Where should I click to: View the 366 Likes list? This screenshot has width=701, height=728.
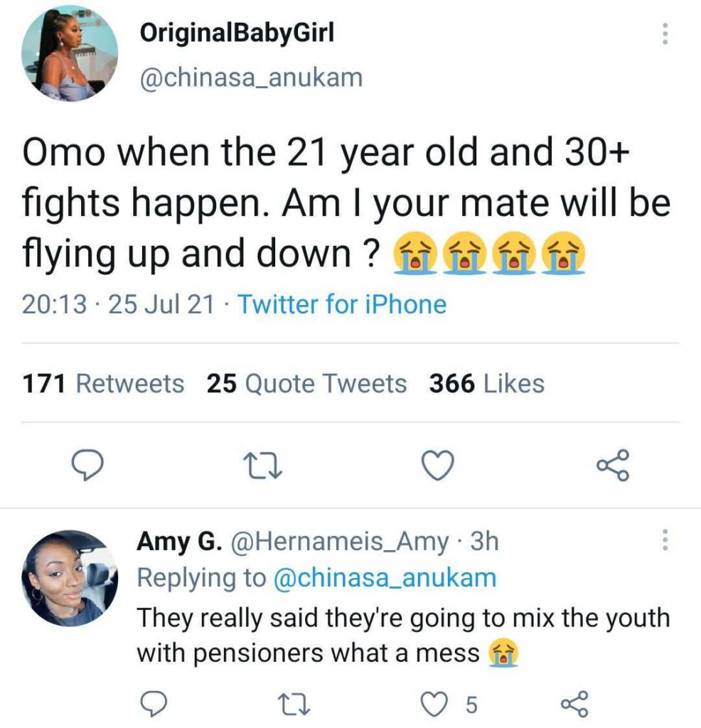[486, 384]
